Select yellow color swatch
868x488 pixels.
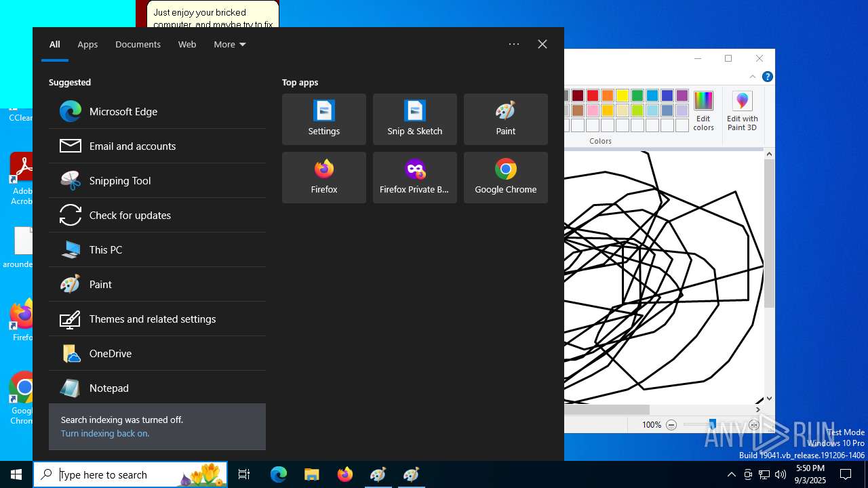[623, 96]
